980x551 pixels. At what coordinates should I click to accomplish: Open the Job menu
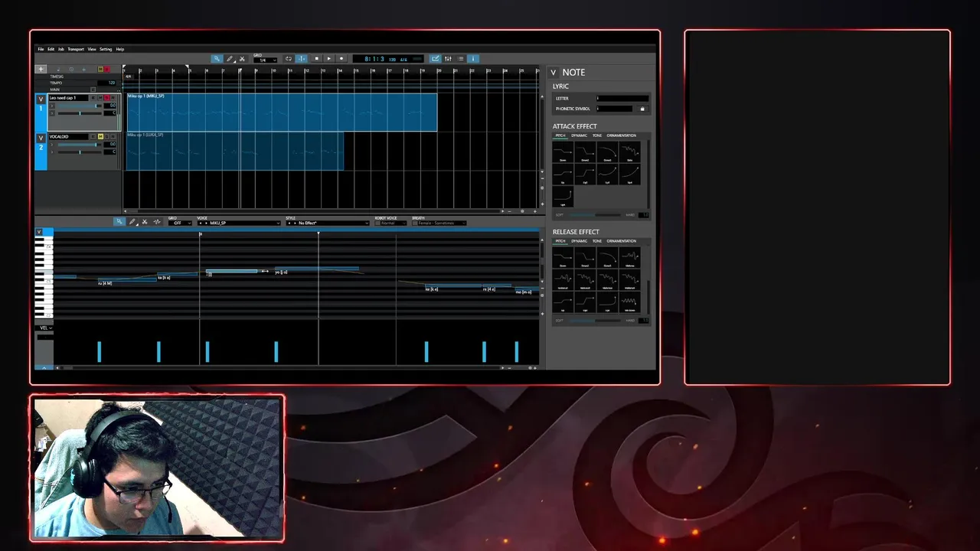click(61, 49)
